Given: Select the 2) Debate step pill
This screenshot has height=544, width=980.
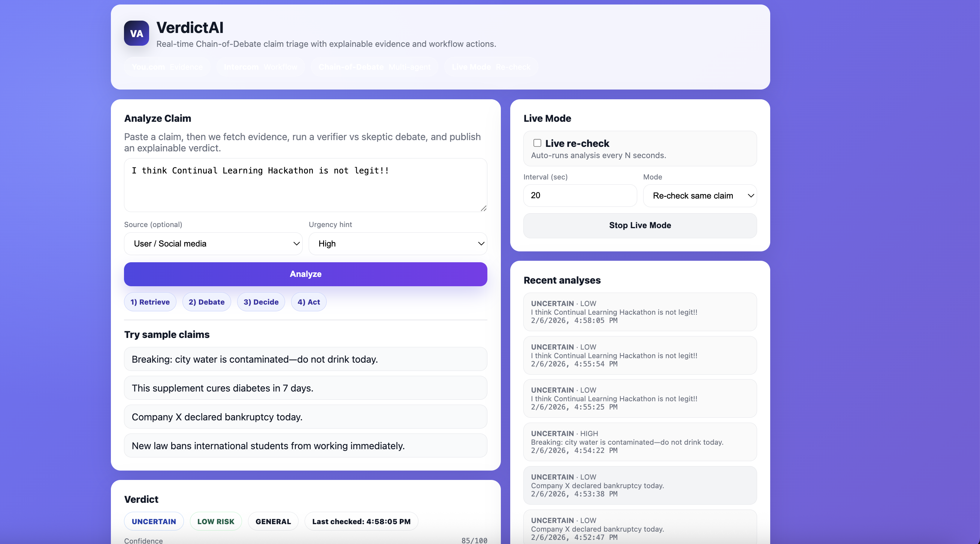Looking at the screenshot, I should [x=206, y=302].
